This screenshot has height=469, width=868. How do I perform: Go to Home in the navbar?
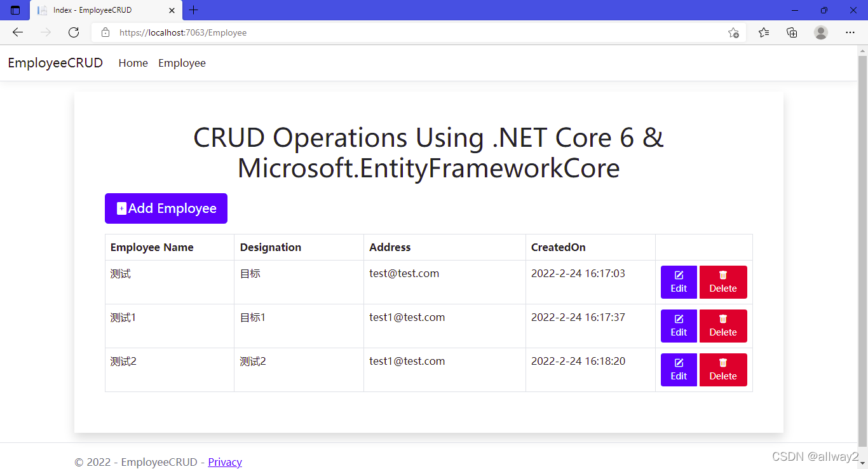click(x=133, y=63)
